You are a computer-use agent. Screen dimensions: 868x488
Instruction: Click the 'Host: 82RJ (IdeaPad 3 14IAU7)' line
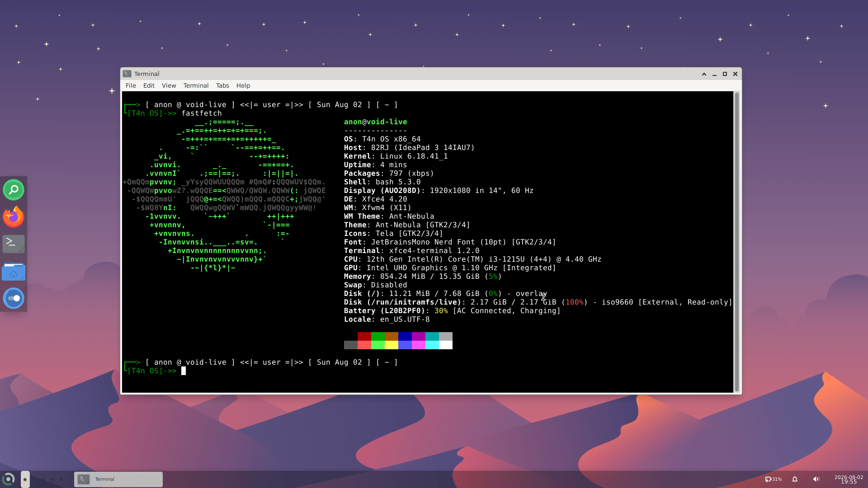tap(409, 148)
